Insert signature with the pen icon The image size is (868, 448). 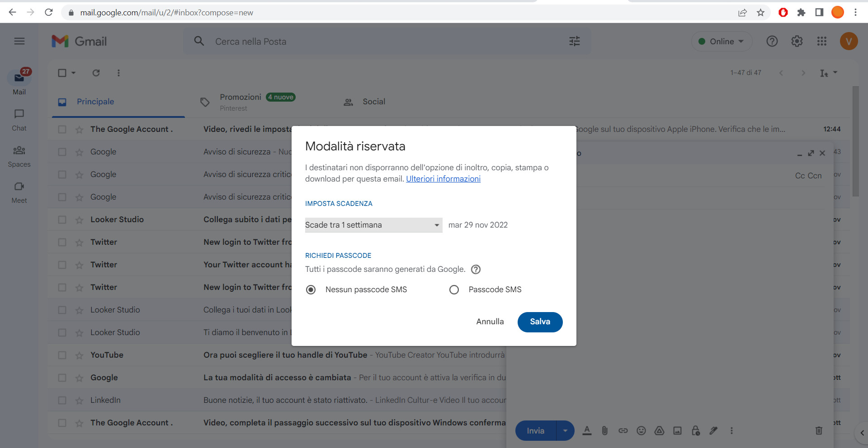713,431
